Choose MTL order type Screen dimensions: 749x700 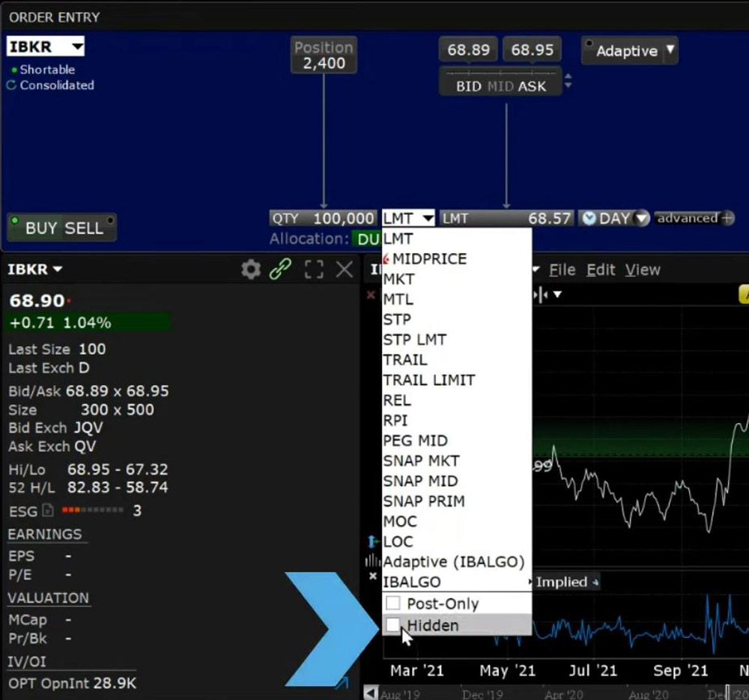click(x=457, y=299)
